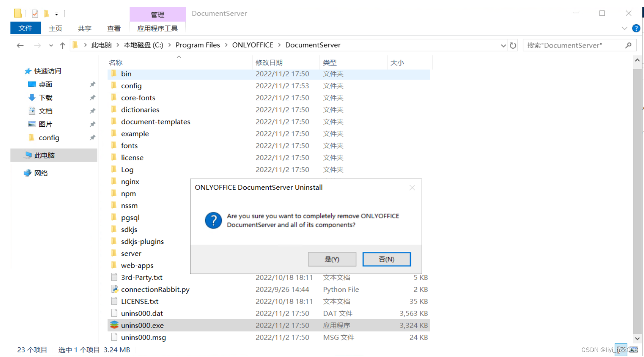Open the pinned config folder in sidebar
The height and width of the screenshot is (357, 644).
pos(49,138)
